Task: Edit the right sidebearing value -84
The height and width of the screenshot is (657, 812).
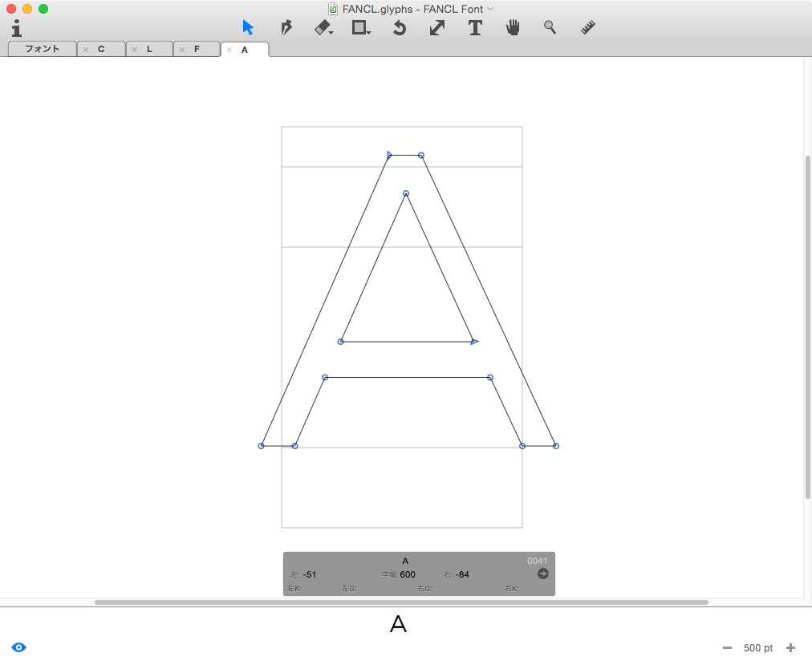Action: pyautogui.click(x=462, y=574)
